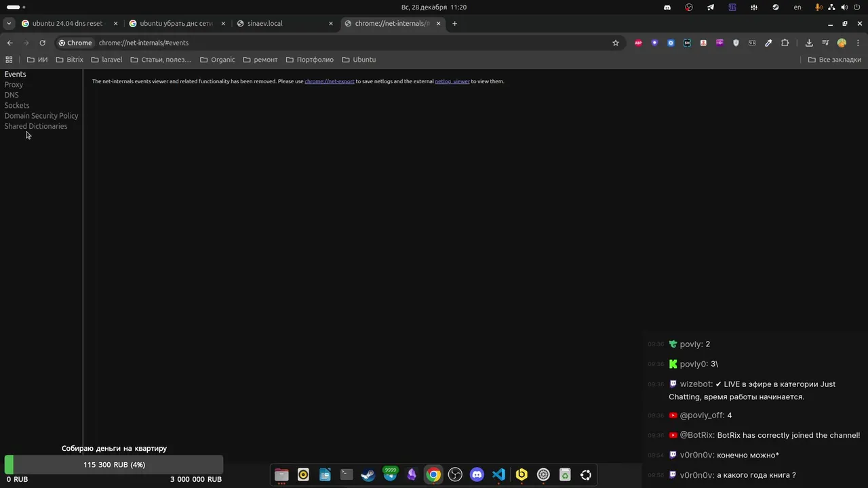The image size is (868, 488).
Task: Switch keyboard layout 'en' indicator
Action: click(797, 7)
